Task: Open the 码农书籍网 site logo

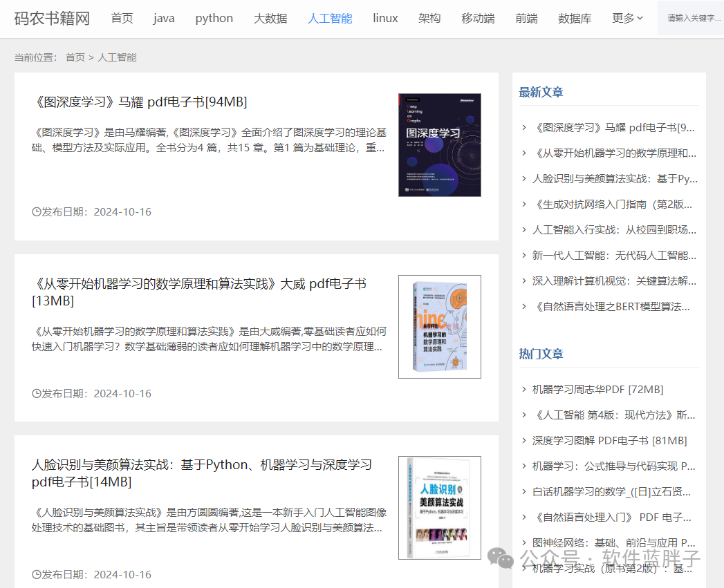Action: click(52, 19)
